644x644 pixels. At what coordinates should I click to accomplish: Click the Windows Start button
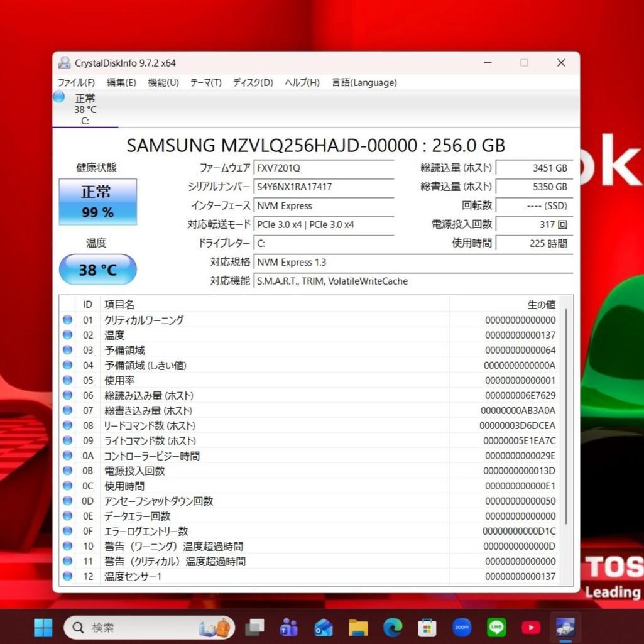43,627
